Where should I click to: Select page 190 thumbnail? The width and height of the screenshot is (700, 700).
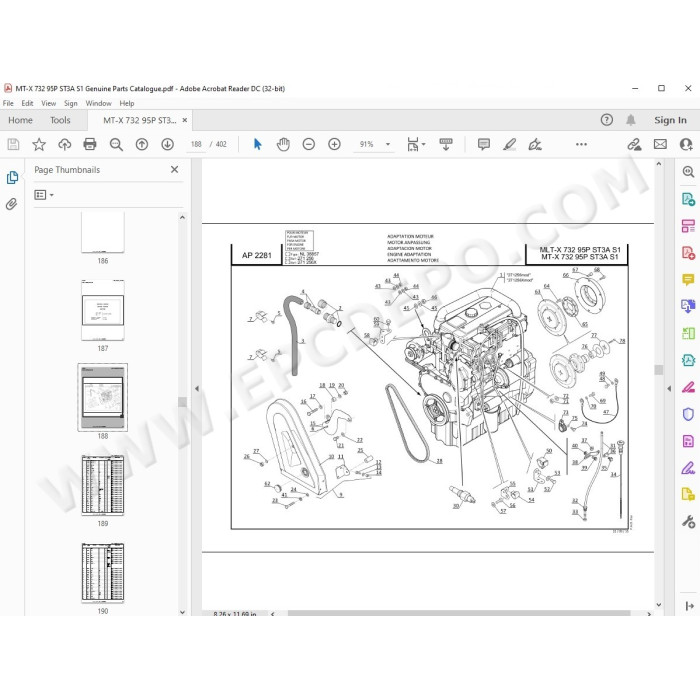coord(103,573)
